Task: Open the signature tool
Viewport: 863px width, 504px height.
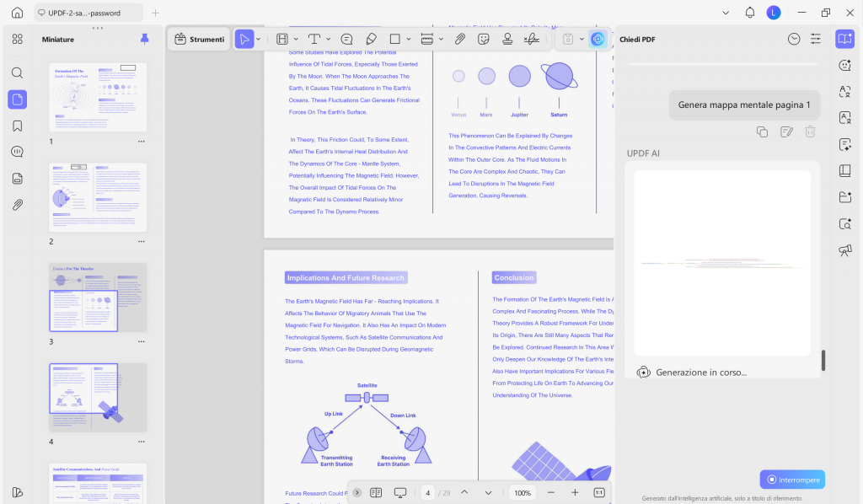Action: 532,39
